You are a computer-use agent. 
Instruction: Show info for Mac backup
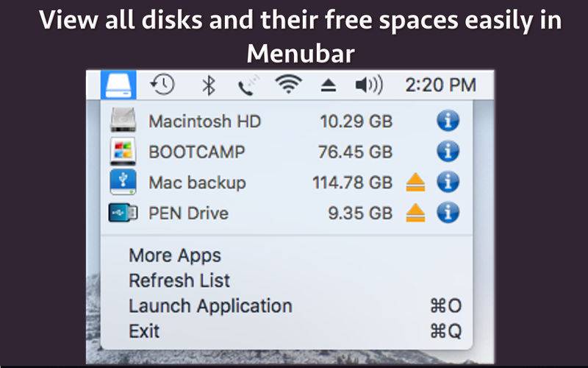coord(448,182)
